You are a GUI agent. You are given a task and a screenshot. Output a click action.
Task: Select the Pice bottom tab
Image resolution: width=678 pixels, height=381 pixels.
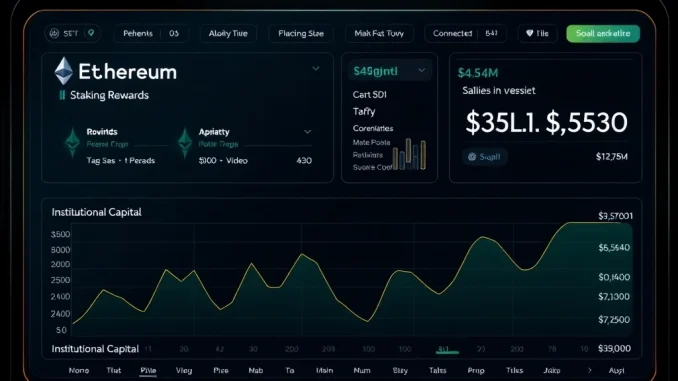tap(221, 370)
